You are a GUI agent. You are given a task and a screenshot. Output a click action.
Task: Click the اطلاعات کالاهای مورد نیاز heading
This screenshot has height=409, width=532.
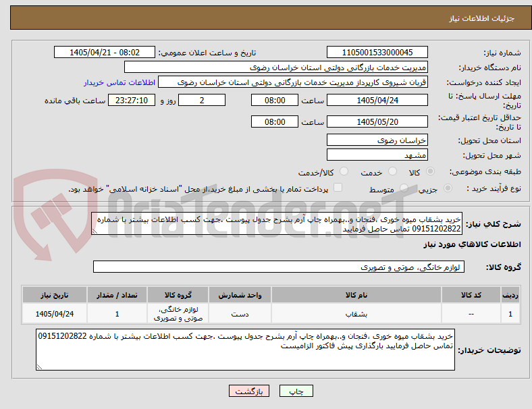tap(472, 244)
